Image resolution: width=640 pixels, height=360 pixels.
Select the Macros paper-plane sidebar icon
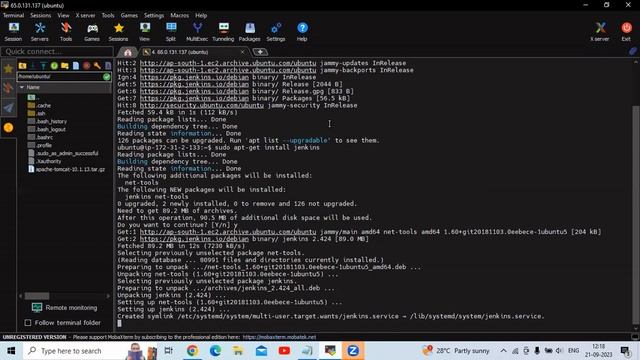(8, 108)
